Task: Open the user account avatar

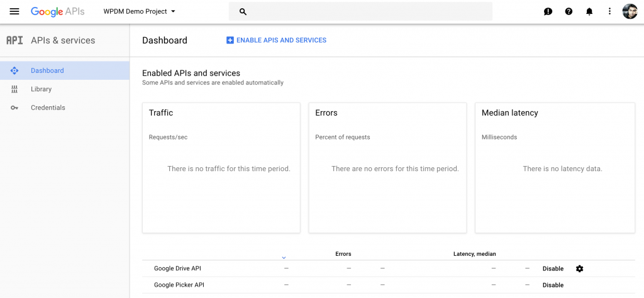Action: pyautogui.click(x=630, y=11)
